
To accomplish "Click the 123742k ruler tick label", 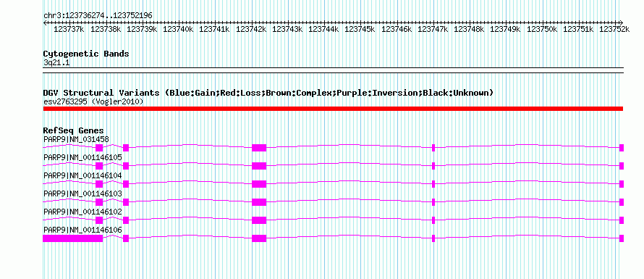I will click(251, 29).
